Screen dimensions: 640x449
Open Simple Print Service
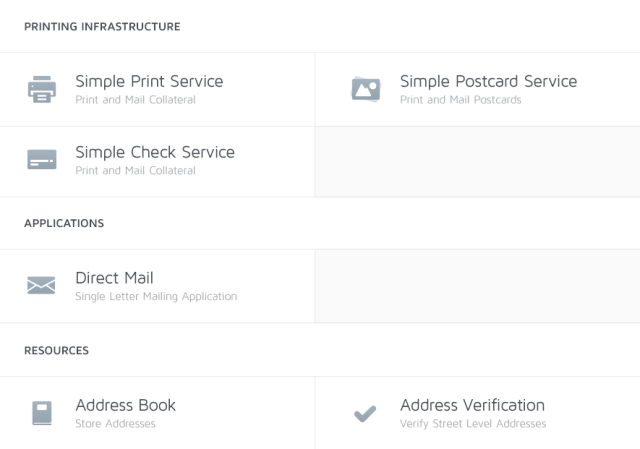149,81
